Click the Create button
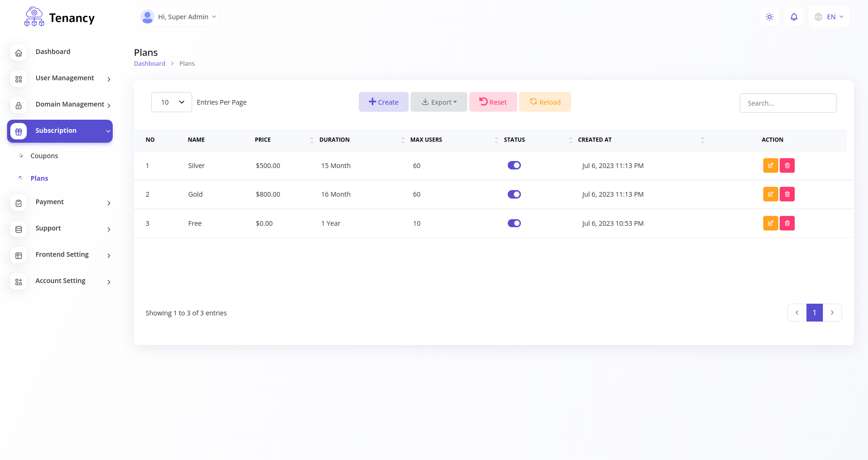The height and width of the screenshot is (460, 868). (x=384, y=102)
